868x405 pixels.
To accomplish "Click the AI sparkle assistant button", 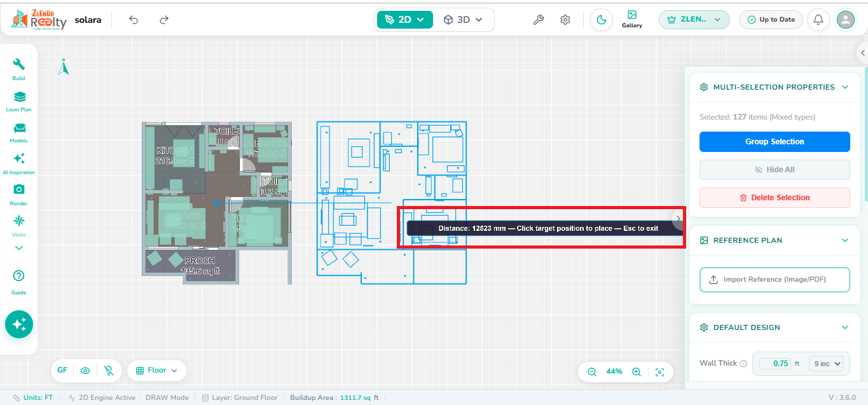I will pos(19,324).
